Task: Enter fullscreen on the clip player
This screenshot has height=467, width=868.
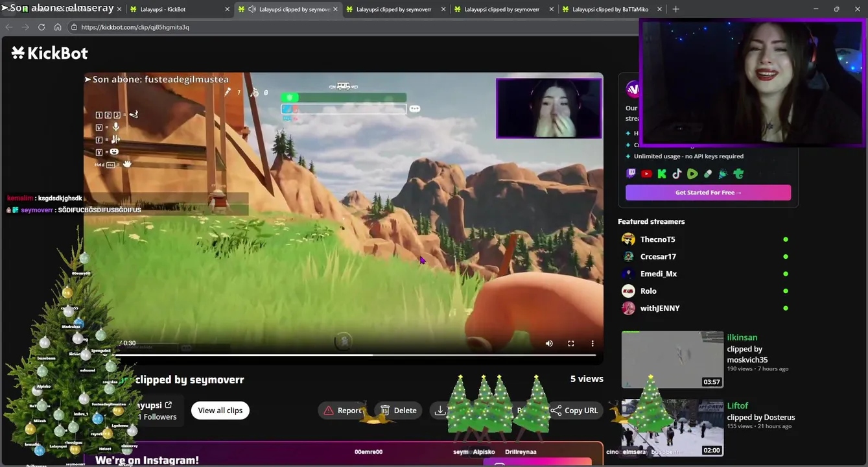Action: point(571,343)
